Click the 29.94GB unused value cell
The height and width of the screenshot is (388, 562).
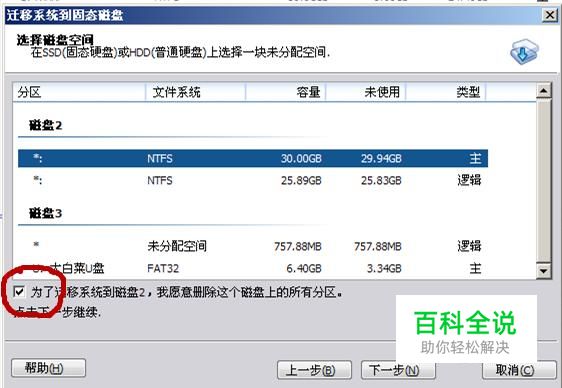pos(381,158)
